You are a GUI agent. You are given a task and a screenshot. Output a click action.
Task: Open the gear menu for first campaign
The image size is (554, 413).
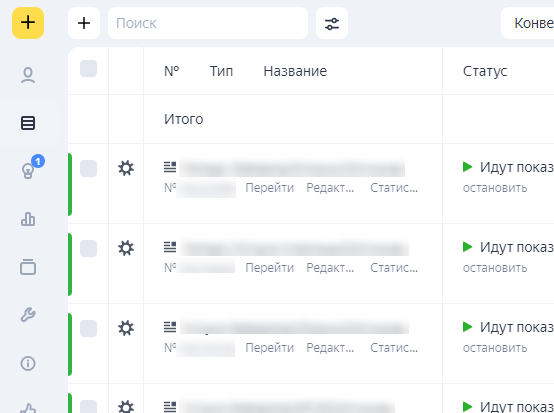click(126, 168)
